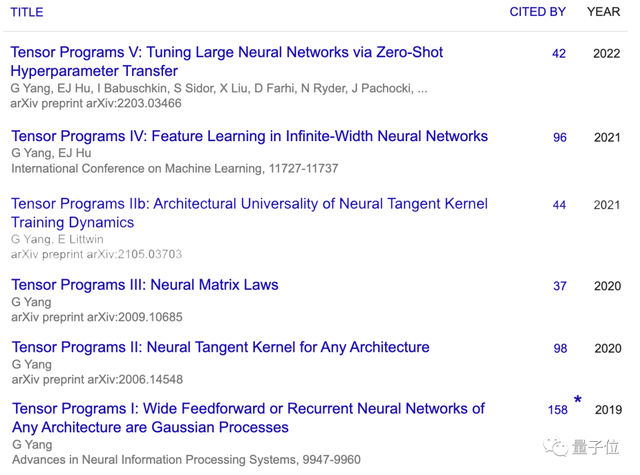Click the arXiv:2203.03466 preprint line
Screen dimensions: 640x475
click(96, 103)
